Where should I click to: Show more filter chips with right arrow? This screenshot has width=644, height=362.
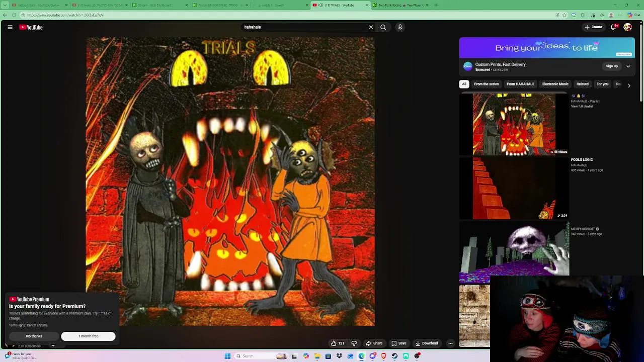pos(629,85)
